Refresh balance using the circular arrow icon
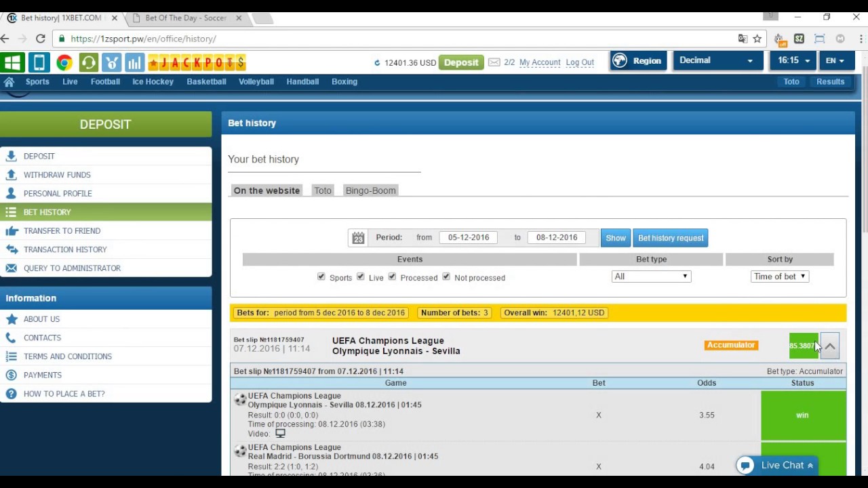This screenshot has width=868, height=488. tap(377, 63)
